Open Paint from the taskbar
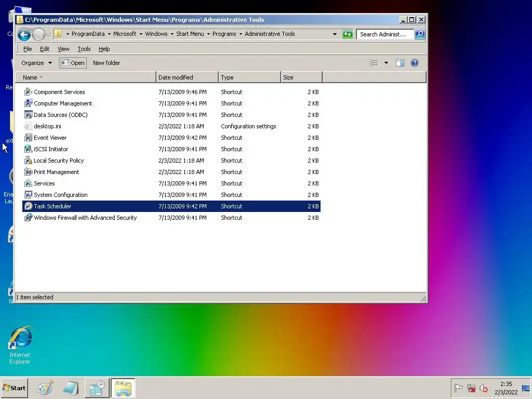Image resolution: width=532 pixels, height=399 pixels. coord(45,388)
